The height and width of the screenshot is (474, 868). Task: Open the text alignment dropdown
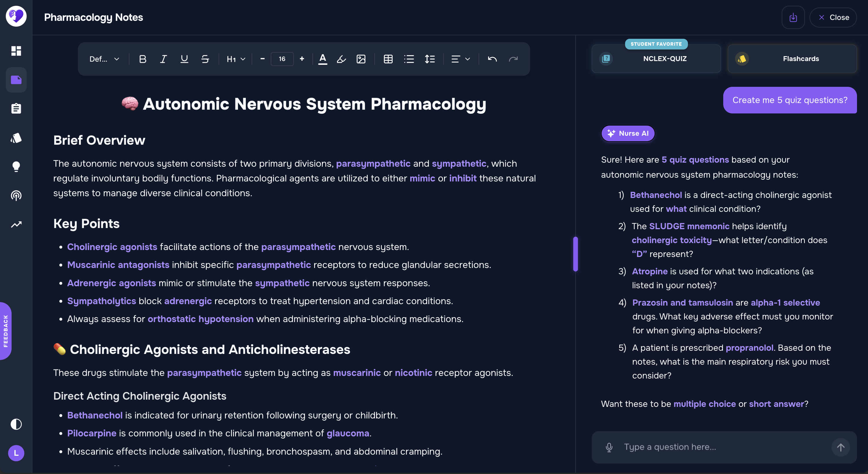[460, 59]
